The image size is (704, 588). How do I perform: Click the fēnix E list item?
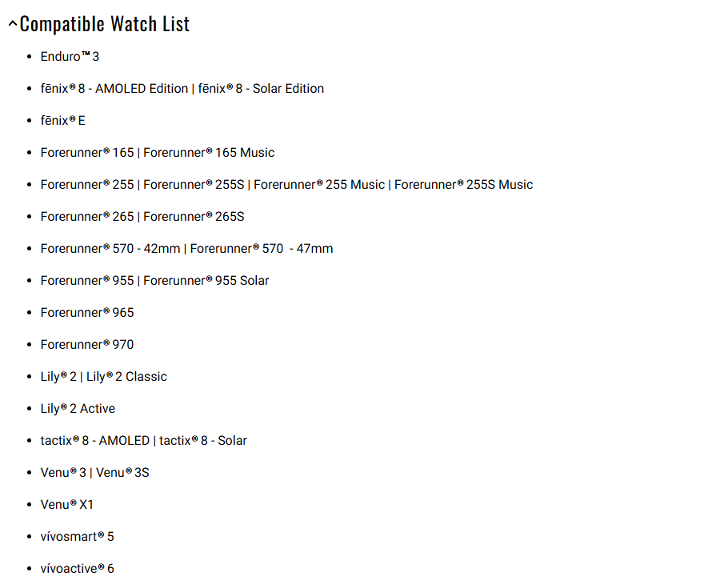(63, 120)
